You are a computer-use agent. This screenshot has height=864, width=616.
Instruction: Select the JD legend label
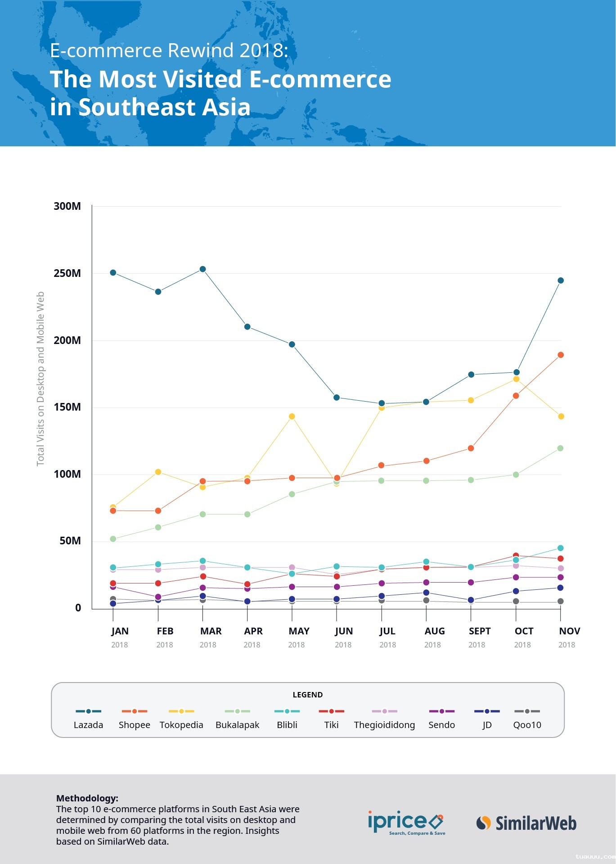[x=487, y=725]
